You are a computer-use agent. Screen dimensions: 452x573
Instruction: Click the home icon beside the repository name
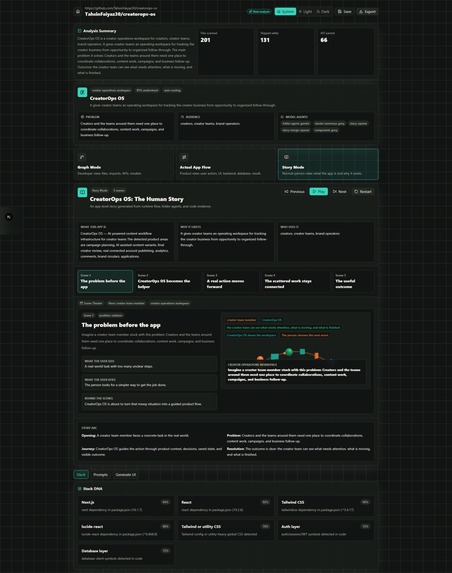tap(78, 12)
